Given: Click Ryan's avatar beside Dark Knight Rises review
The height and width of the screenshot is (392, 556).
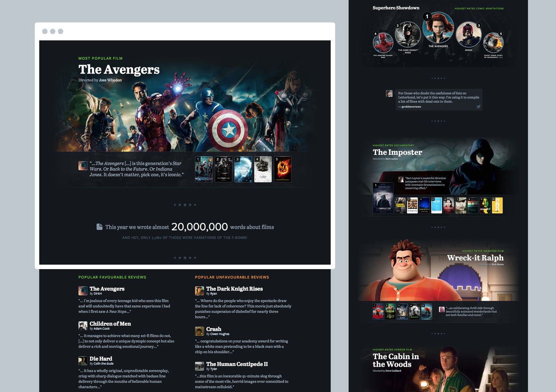Looking at the screenshot, I should (x=199, y=291).
